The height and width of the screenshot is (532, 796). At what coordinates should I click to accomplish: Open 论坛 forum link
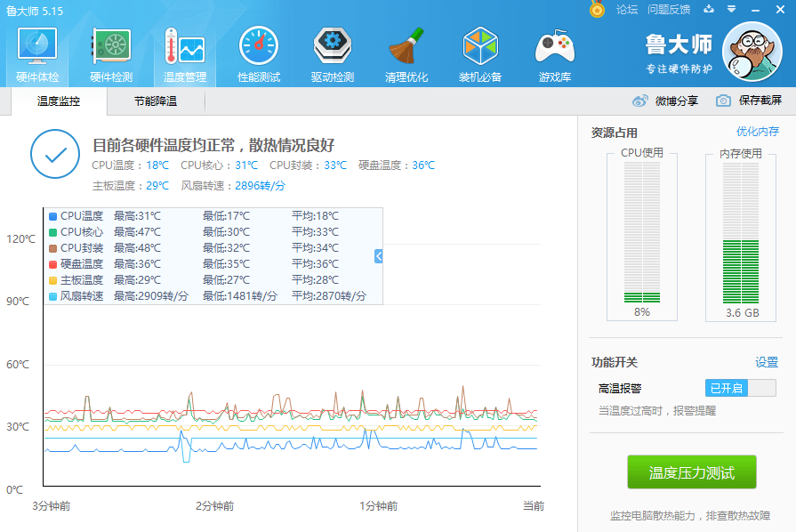pos(627,9)
